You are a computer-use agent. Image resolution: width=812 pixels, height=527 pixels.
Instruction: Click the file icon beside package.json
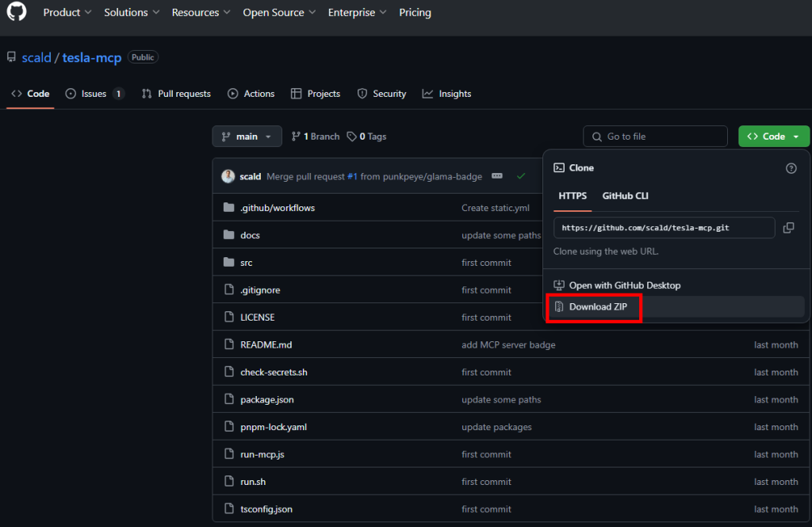click(x=229, y=399)
